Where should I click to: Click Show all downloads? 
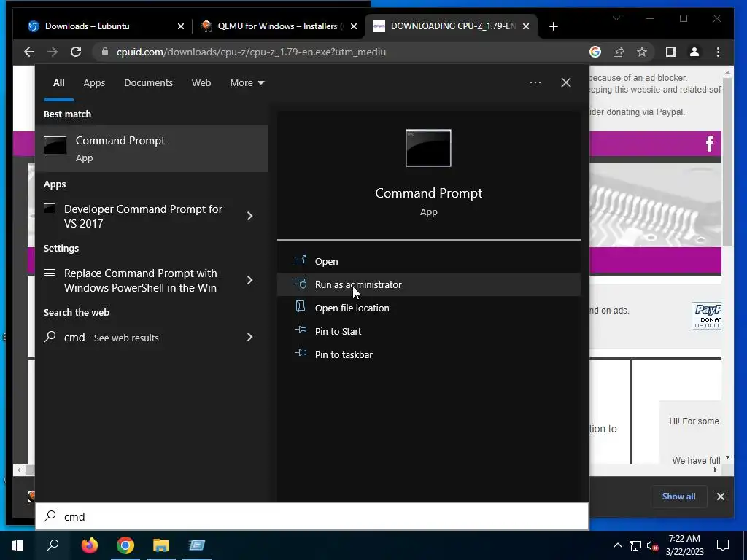[x=678, y=496]
